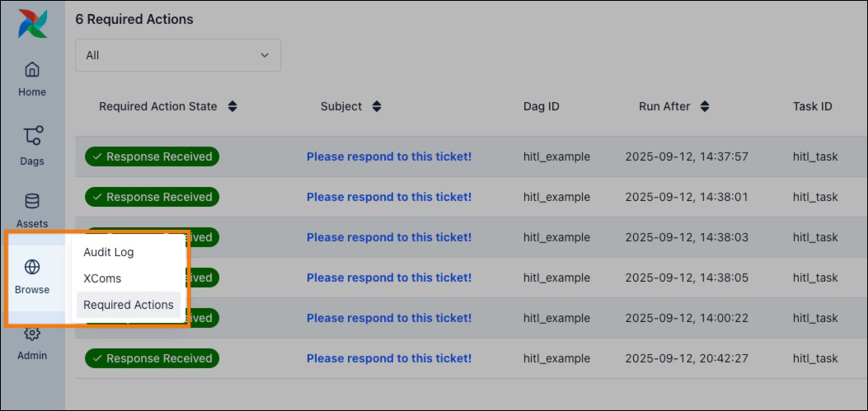
Task: Select Required Actions menu entry
Action: [128, 305]
